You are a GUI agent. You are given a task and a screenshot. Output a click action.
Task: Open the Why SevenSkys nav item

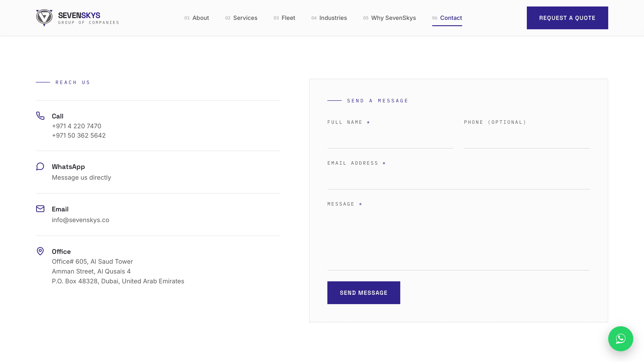point(389,18)
